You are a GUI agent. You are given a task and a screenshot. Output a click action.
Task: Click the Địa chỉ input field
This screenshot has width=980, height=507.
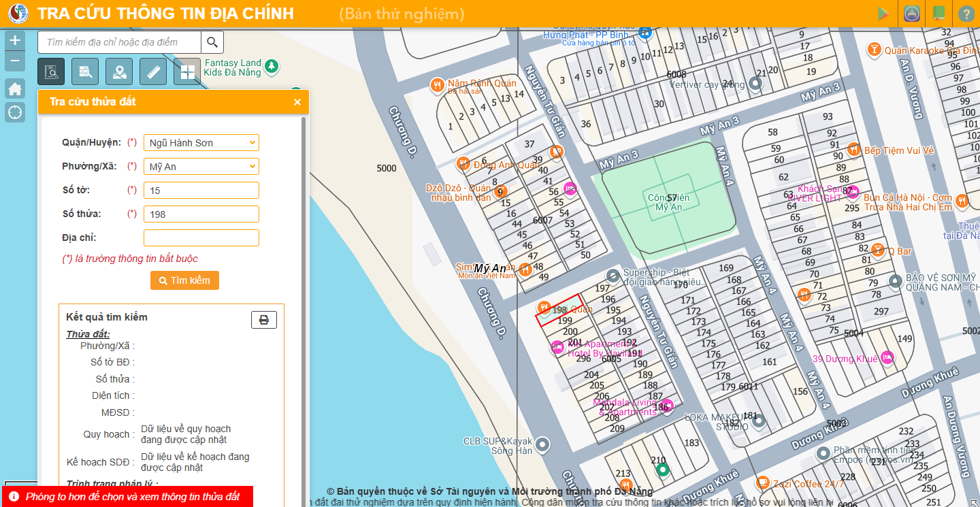201,238
